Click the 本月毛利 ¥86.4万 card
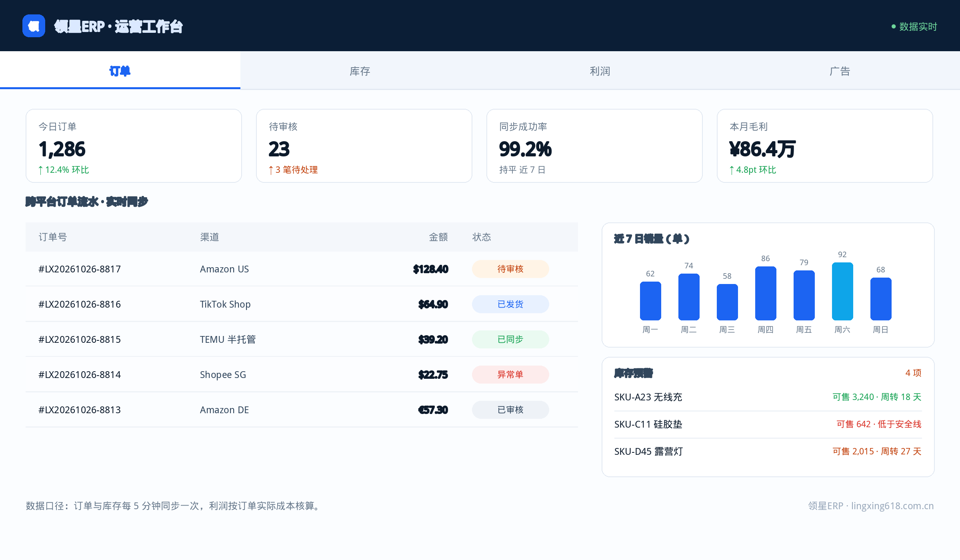Screen dimensions: 960x560 coord(825,146)
